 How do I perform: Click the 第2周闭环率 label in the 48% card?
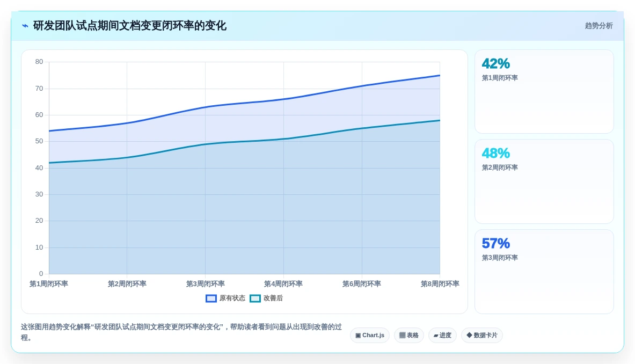tap(500, 167)
